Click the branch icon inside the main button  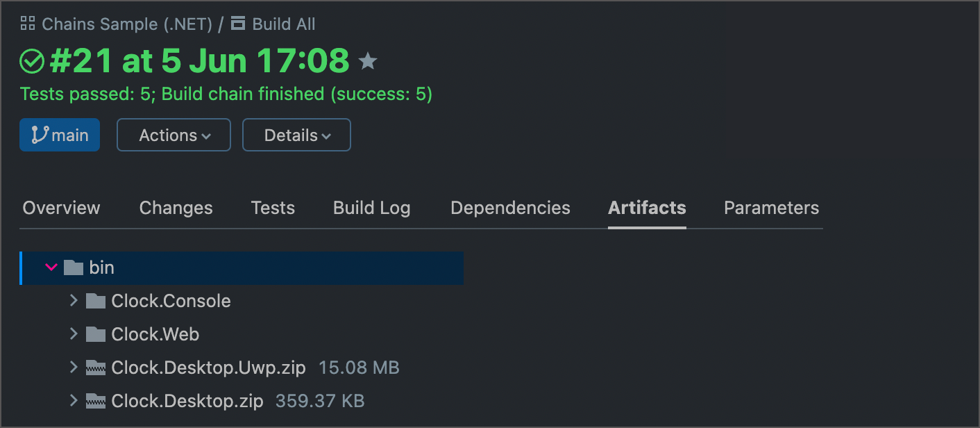pyautogui.click(x=42, y=135)
